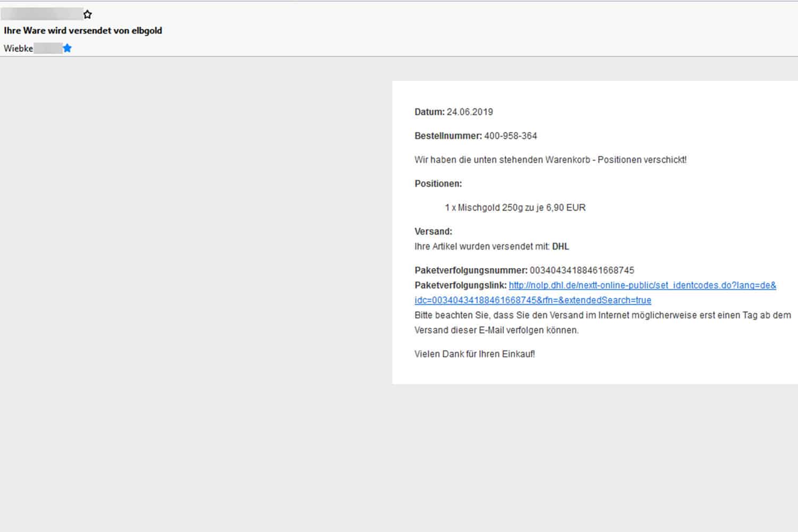Select the subject line mentioning elbgold

pos(83,31)
